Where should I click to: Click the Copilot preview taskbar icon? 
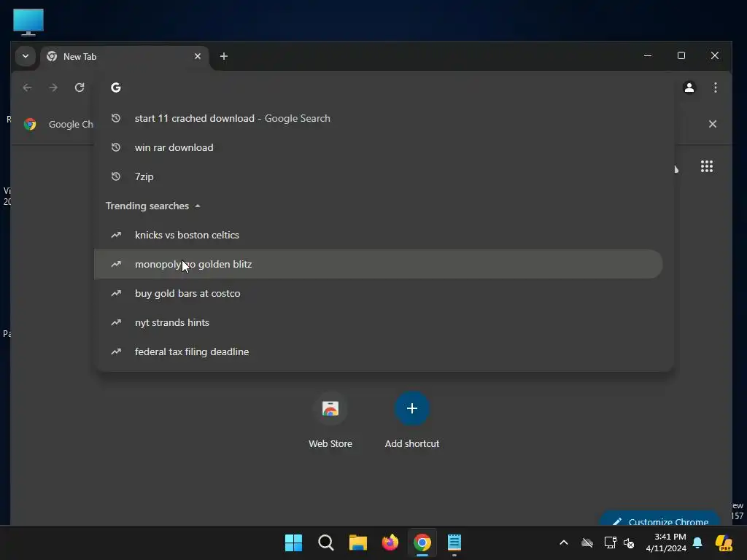pyautogui.click(x=724, y=542)
